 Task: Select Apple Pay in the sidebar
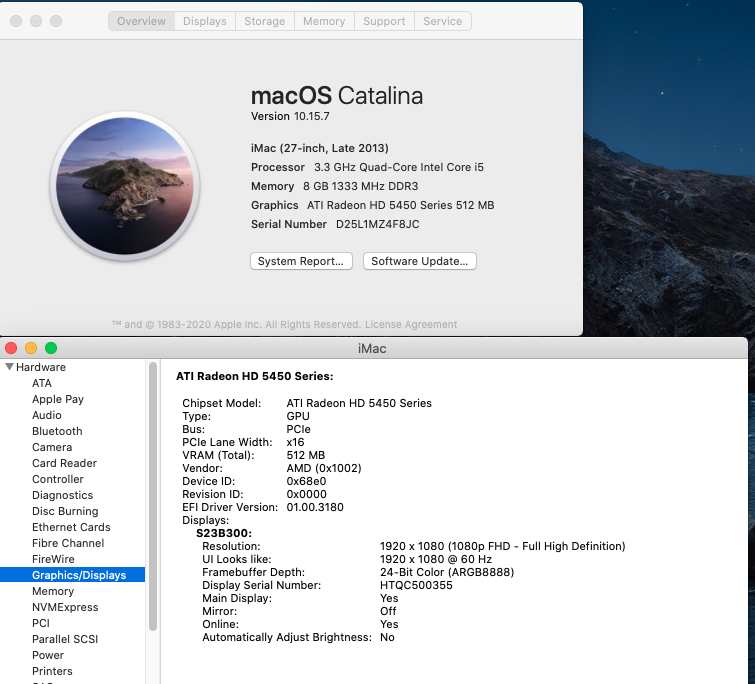(58, 399)
